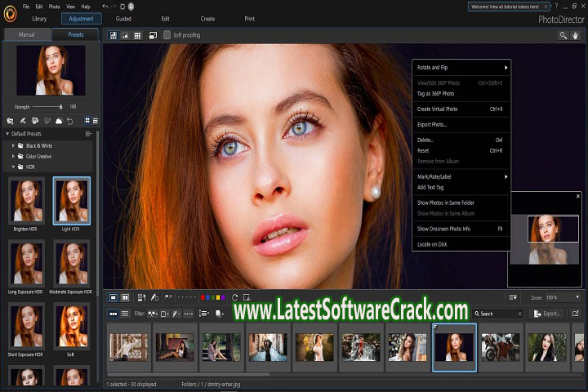
Task: Click the flag marking icon
Action: tap(168, 297)
